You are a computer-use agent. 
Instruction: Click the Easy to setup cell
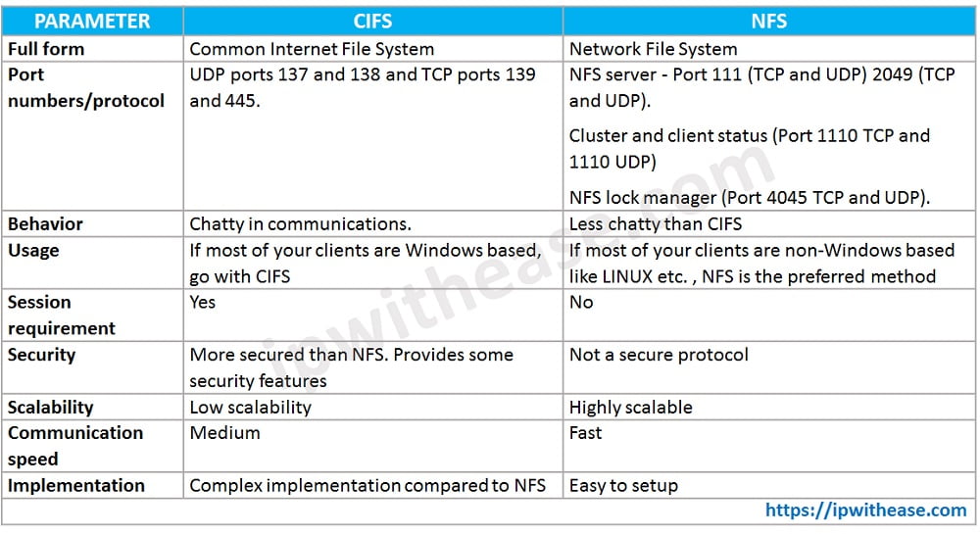pos(623,485)
